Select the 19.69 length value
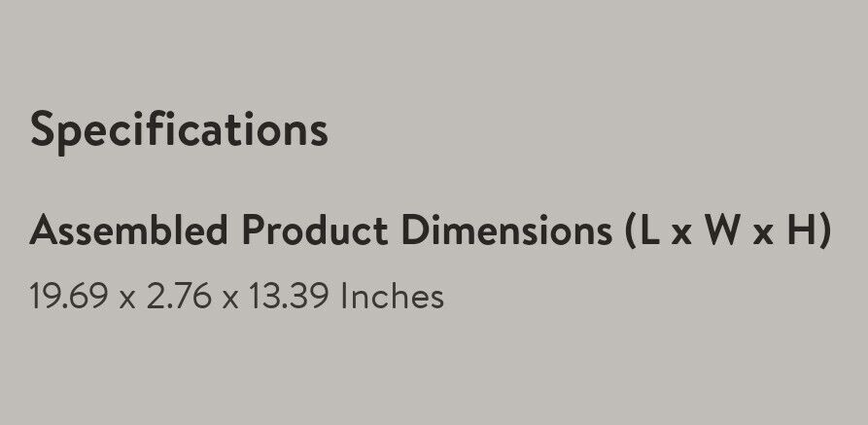This screenshot has height=425, width=868. click(x=69, y=296)
